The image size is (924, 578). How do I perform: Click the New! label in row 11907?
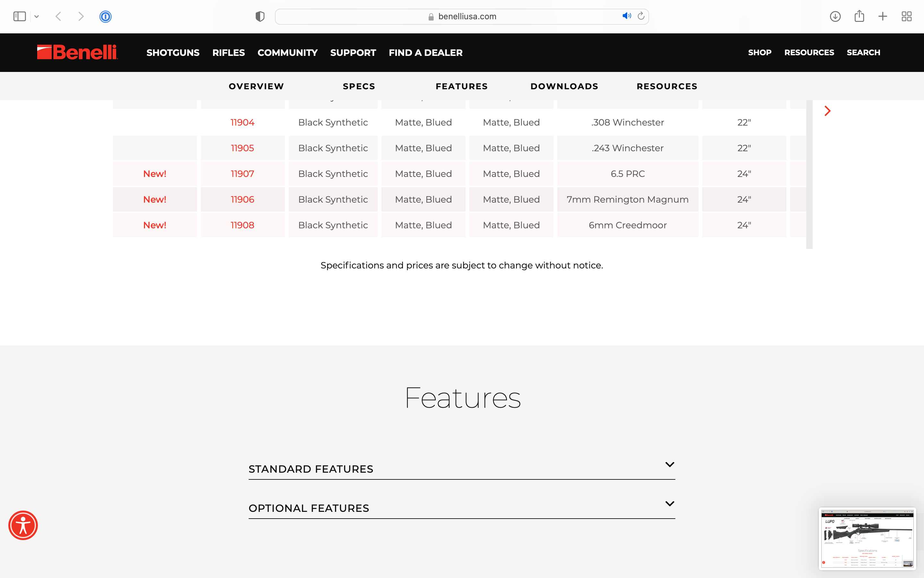(x=155, y=173)
